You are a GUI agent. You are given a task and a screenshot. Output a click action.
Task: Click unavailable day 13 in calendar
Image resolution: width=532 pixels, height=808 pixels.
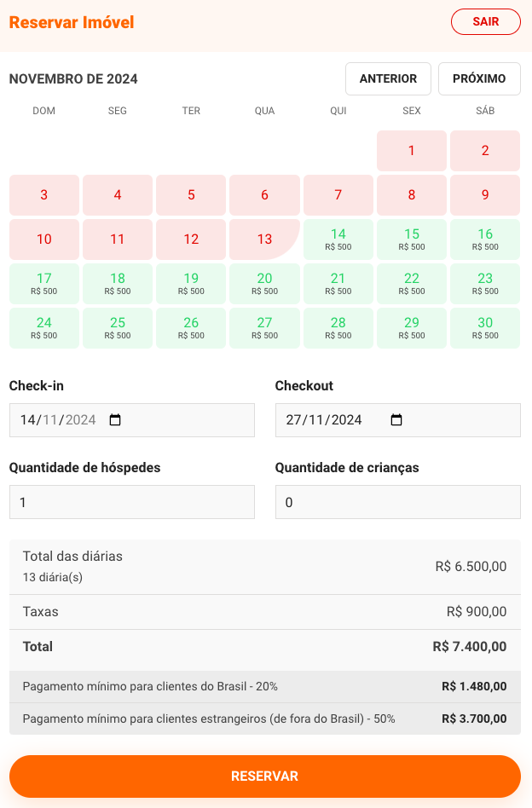click(264, 240)
